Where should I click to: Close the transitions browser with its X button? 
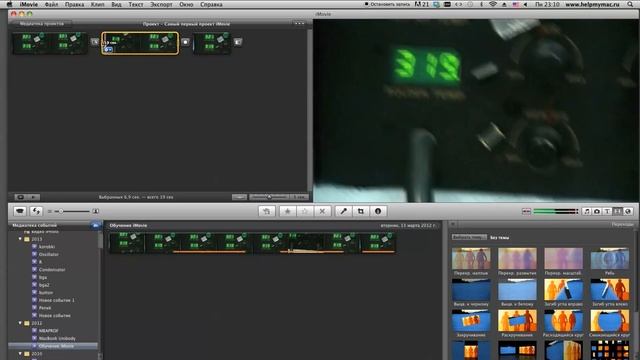(453, 225)
